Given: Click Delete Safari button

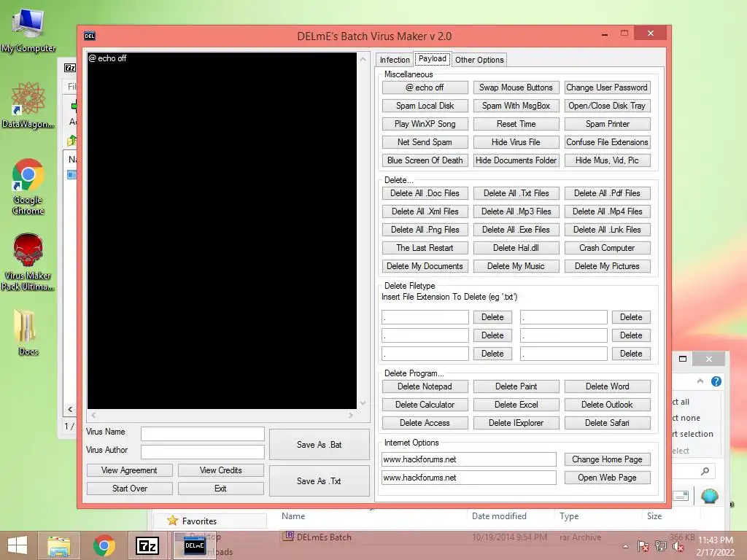Looking at the screenshot, I should pos(607,422).
